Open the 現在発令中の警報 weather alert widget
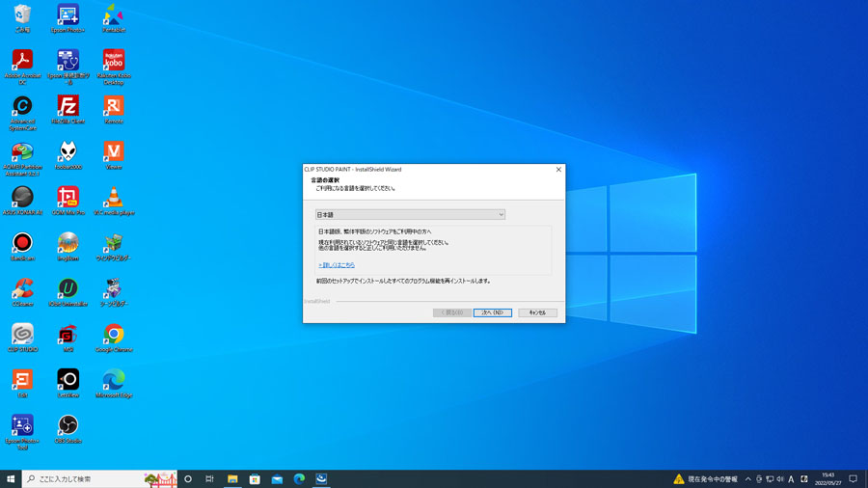Image resolution: width=868 pixels, height=488 pixels. coord(706,479)
